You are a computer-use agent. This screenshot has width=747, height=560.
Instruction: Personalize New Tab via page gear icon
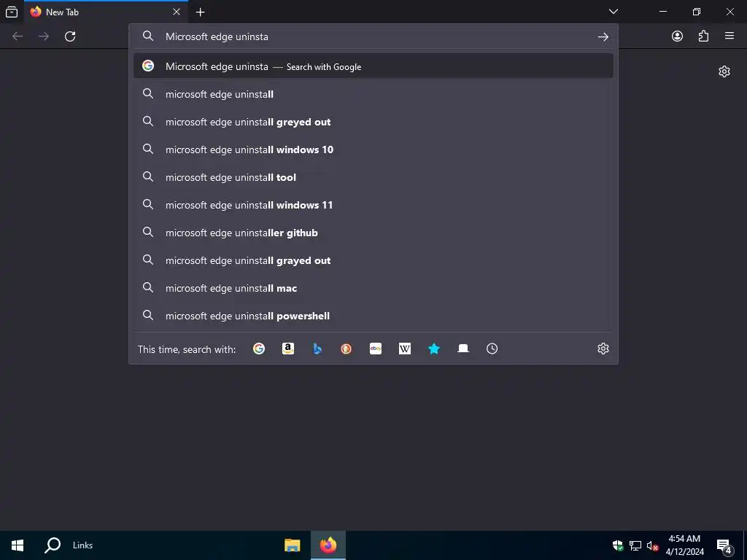click(724, 71)
